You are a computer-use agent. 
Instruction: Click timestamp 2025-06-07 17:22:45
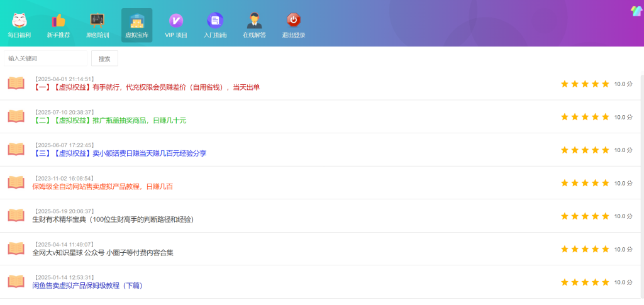point(64,145)
